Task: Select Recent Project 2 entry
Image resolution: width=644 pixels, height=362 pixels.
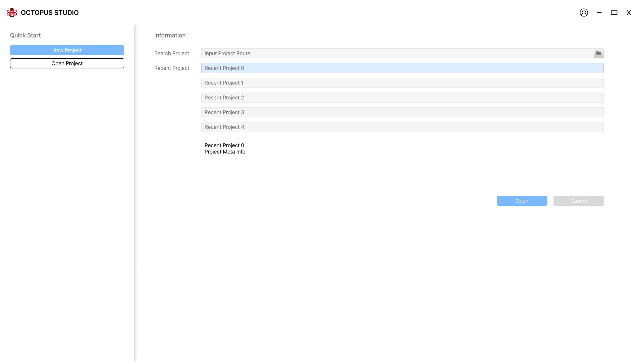Action: point(402,98)
